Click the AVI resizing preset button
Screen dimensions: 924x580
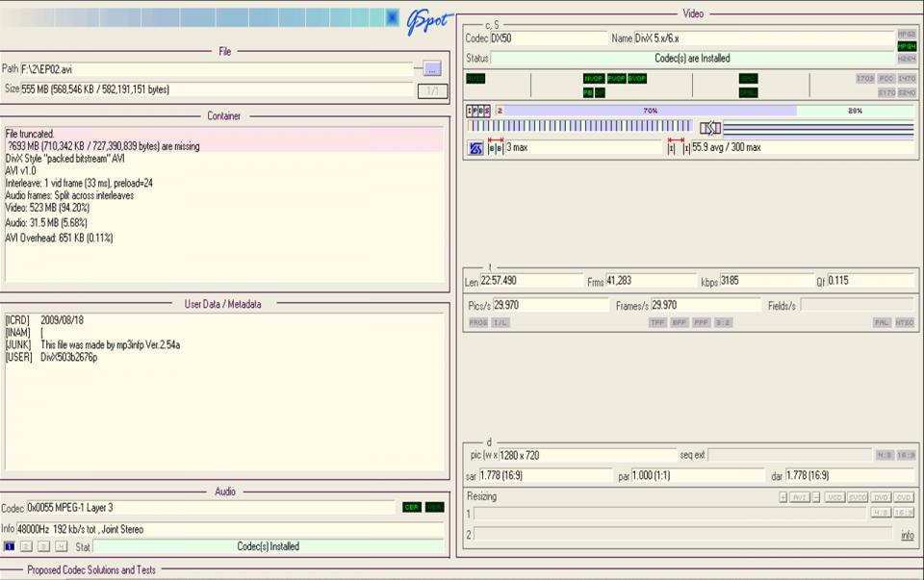point(800,497)
